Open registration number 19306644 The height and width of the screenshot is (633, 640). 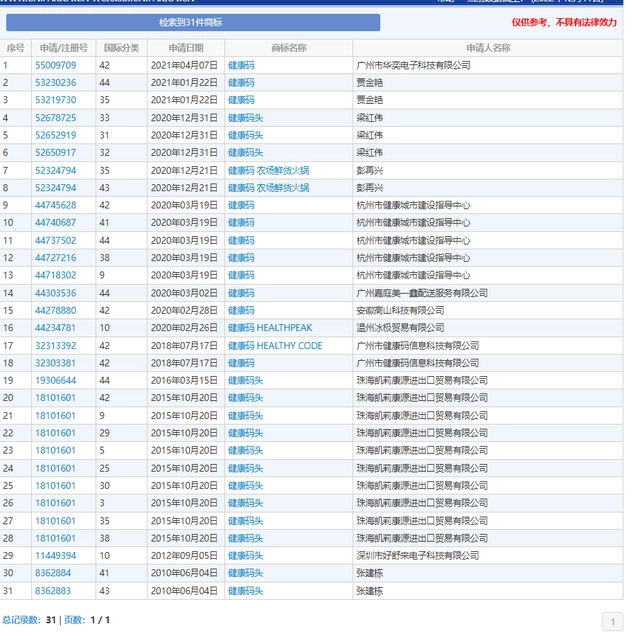click(x=56, y=380)
